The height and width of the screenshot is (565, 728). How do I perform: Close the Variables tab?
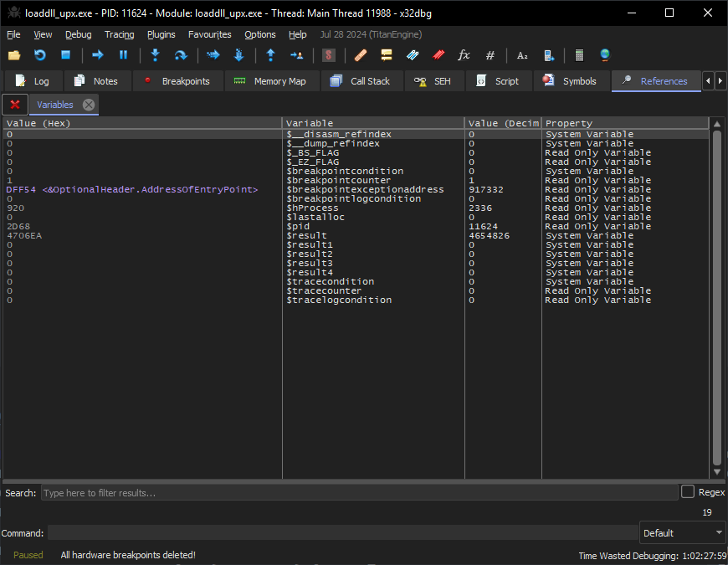click(89, 105)
